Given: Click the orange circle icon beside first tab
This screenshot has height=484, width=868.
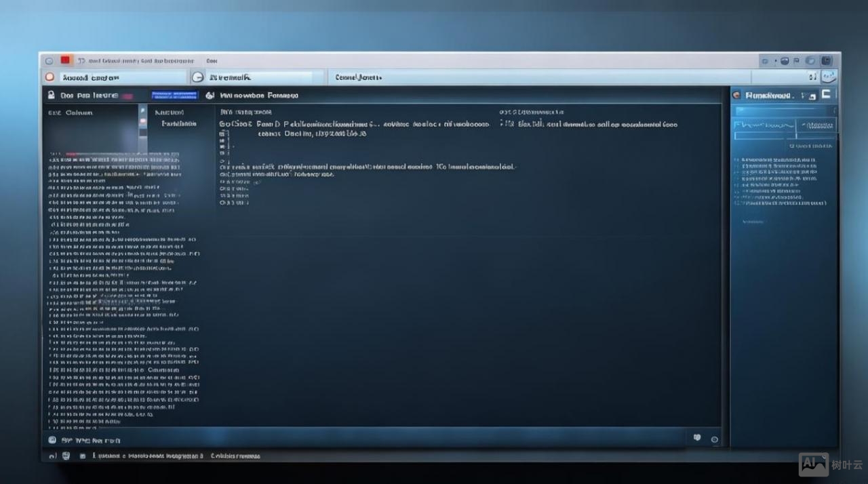Looking at the screenshot, I should point(50,77).
